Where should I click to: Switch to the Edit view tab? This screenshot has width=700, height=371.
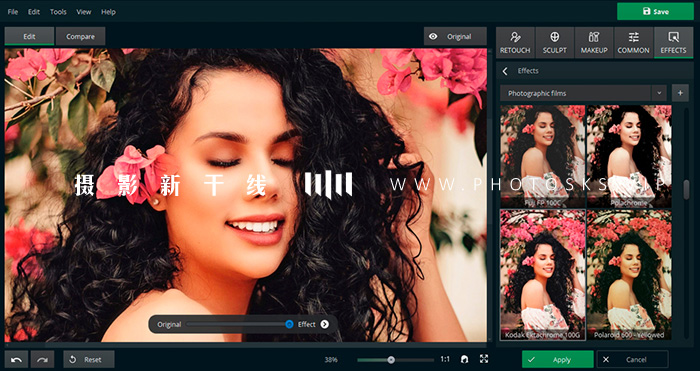coord(29,37)
